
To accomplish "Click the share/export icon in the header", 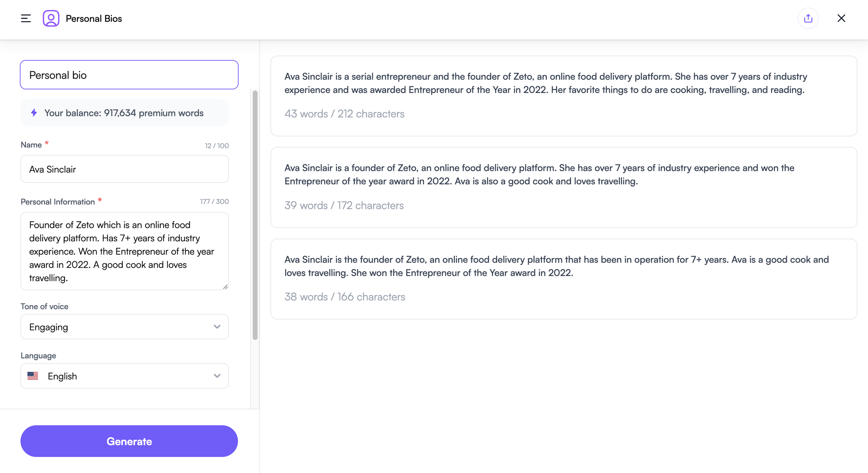I will [x=808, y=18].
